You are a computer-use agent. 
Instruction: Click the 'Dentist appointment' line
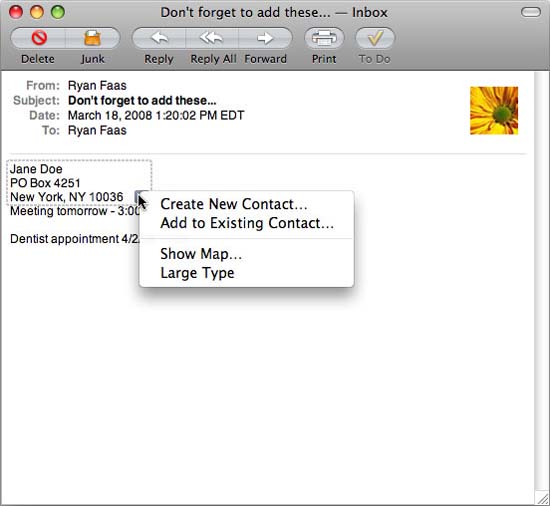pyautogui.click(x=74, y=239)
